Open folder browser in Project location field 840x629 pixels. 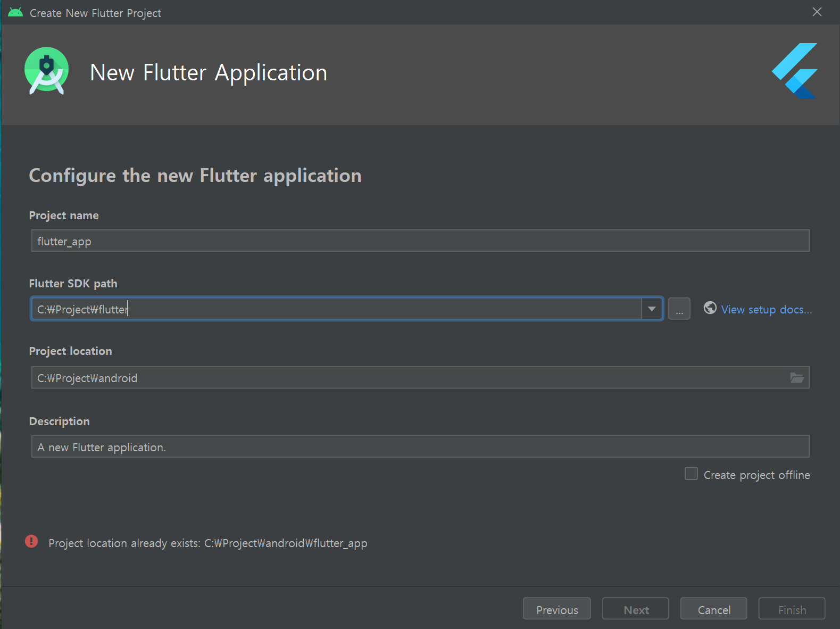796,378
